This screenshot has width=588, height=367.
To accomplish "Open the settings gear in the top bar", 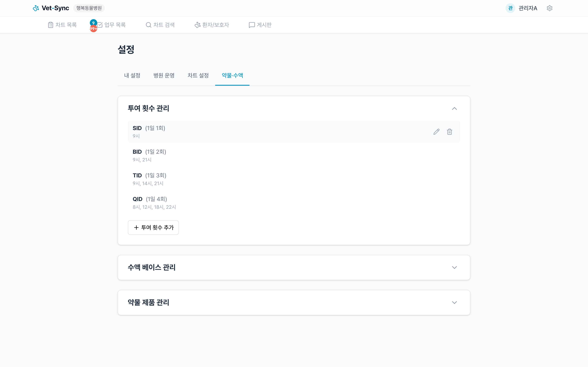I will pyautogui.click(x=550, y=8).
